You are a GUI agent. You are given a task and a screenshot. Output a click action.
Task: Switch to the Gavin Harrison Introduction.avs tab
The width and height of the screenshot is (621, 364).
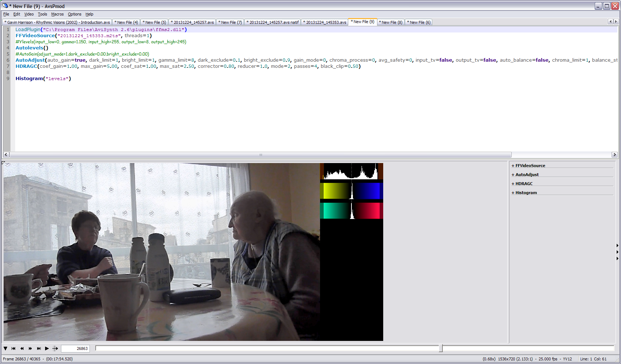[57, 22]
